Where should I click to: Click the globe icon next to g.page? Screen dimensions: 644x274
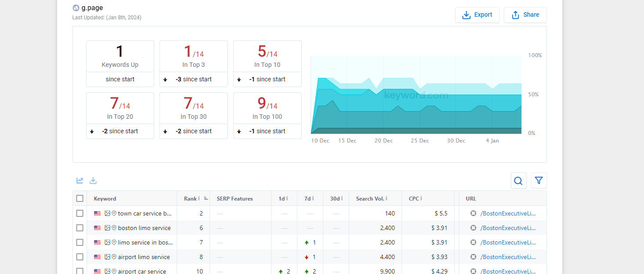(76, 8)
